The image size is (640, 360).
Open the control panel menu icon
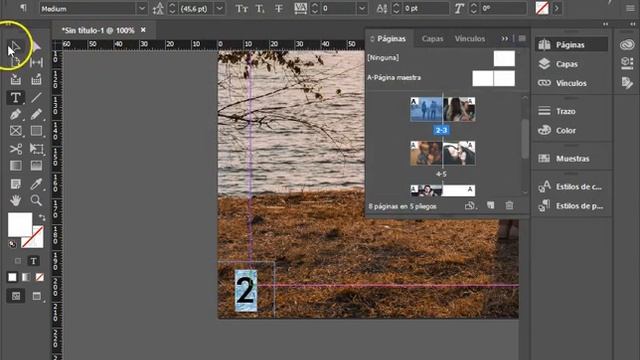click(630, 8)
